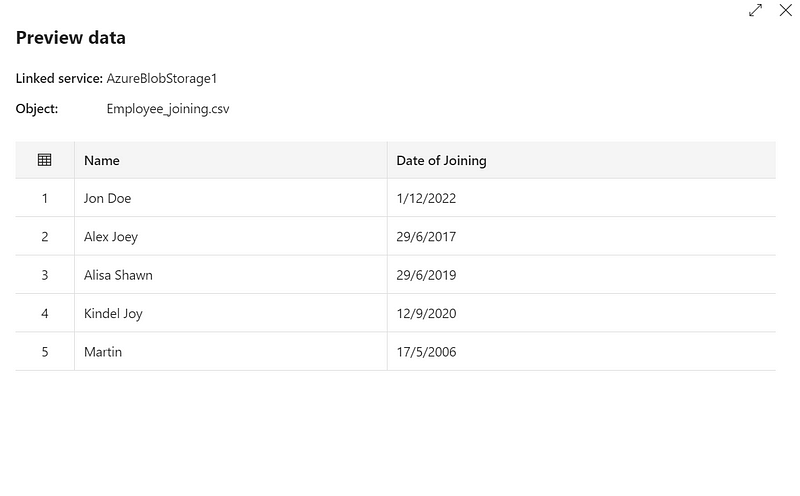
Task: Select the date cell 17/5/2006
Action: (581, 352)
